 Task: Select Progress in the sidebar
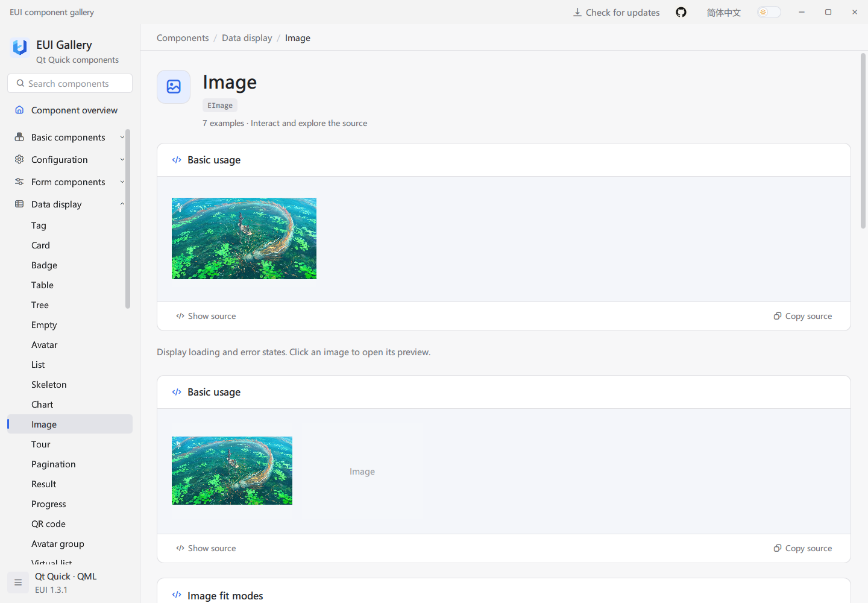tap(70, 504)
